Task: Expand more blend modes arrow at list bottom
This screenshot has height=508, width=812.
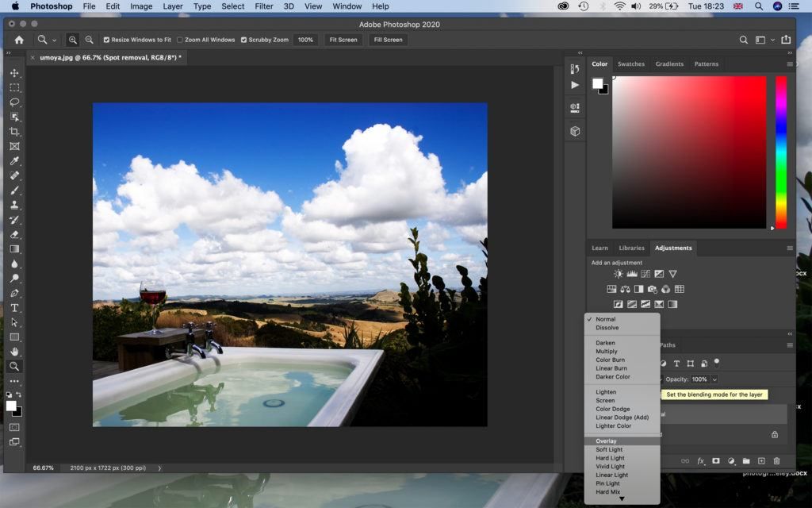Action: click(x=622, y=499)
